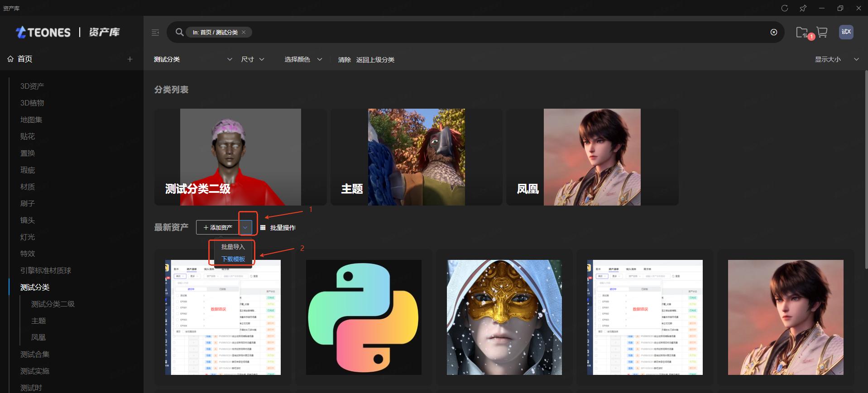
Task: Remove the 首页 / 测试分类 search filter tag
Action: (244, 32)
